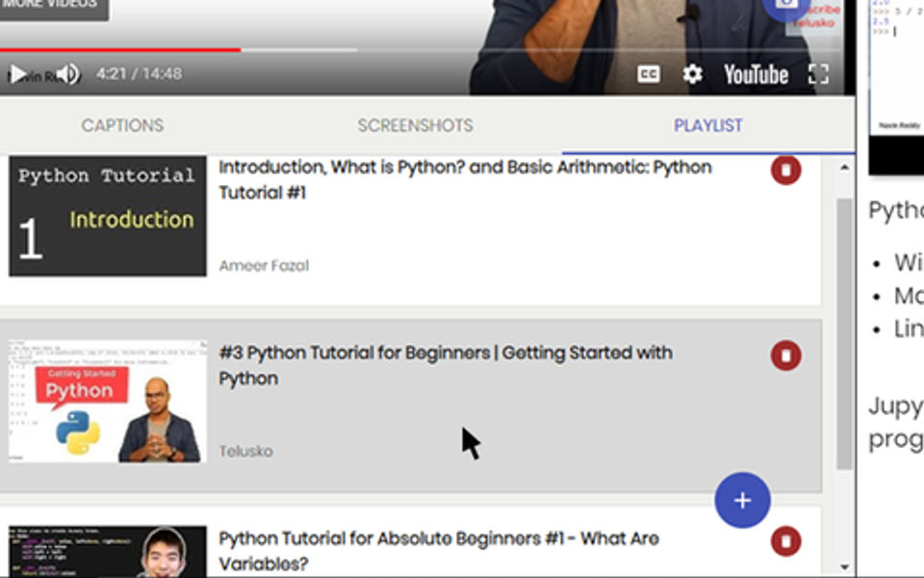Toggle closed captions with the CC icon
The image size is (924, 578).
click(648, 74)
